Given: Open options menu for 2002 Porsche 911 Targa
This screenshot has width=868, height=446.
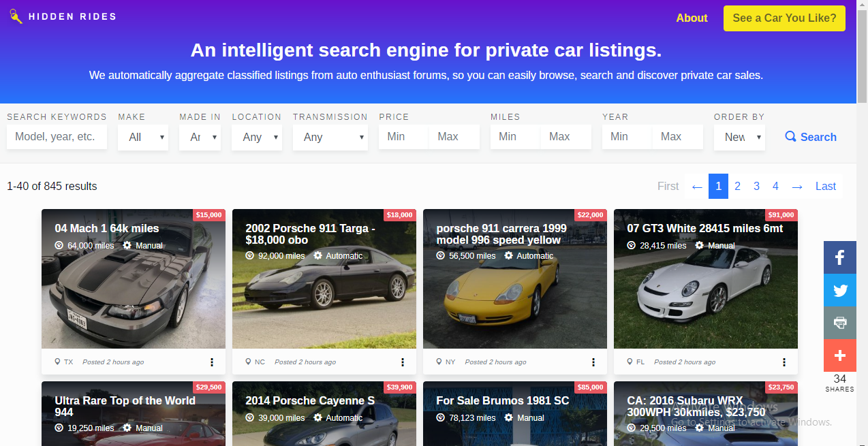Looking at the screenshot, I should click(403, 362).
